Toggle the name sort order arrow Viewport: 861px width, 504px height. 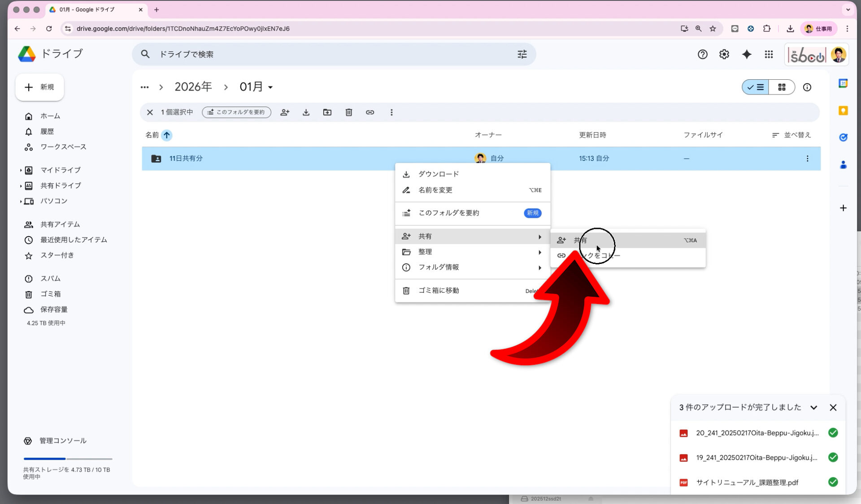tap(167, 135)
